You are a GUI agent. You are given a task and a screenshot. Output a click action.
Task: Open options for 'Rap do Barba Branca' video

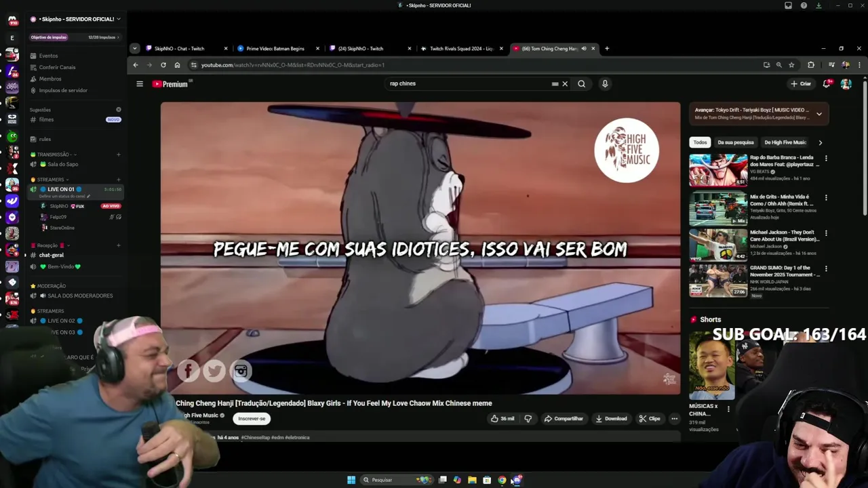[x=826, y=159]
